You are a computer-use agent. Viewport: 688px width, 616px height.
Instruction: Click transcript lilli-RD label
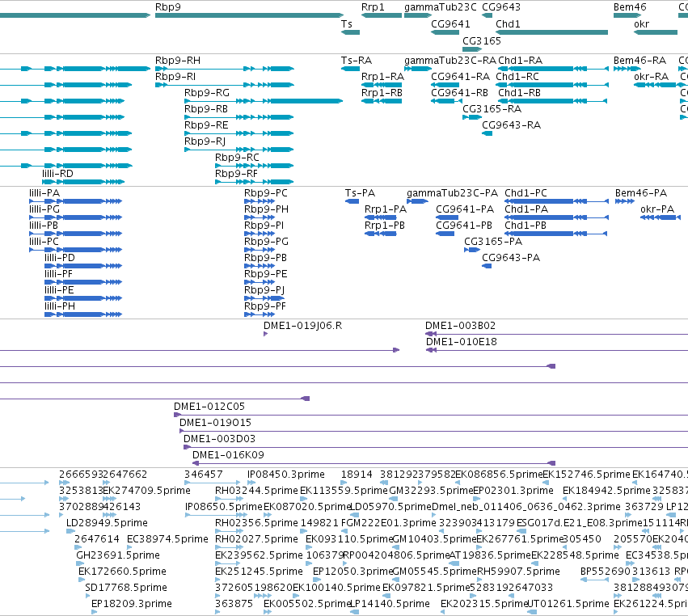(57, 174)
